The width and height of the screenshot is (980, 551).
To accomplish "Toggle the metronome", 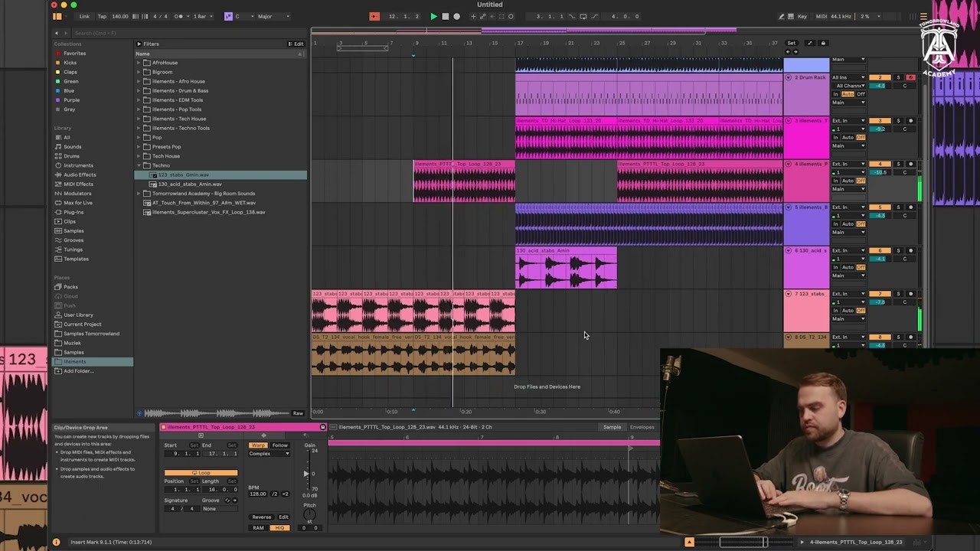I will (180, 16).
